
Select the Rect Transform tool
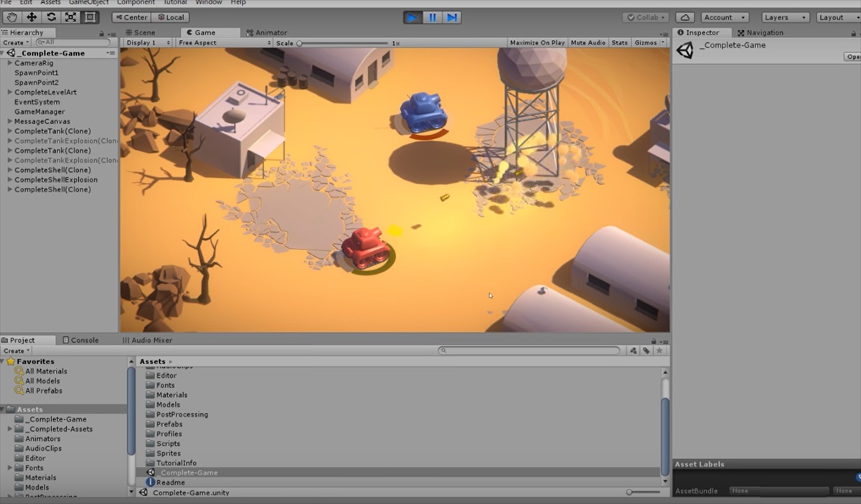pos(90,17)
